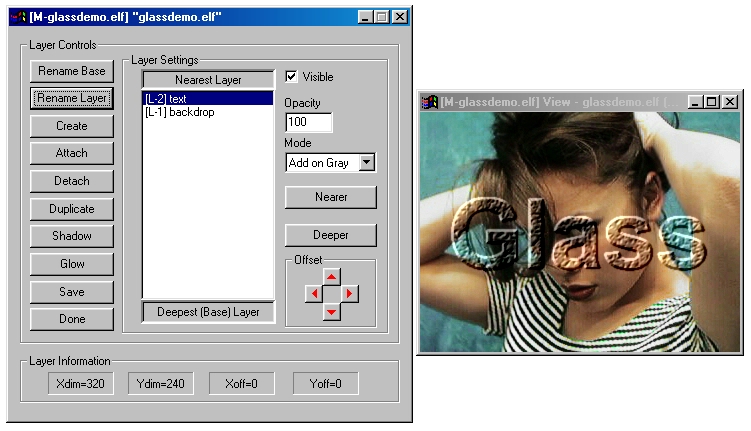Open the Mode dropdown
The width and height of the screenshot is (751, 431).
pyautogui.click(x=366, y=162)
